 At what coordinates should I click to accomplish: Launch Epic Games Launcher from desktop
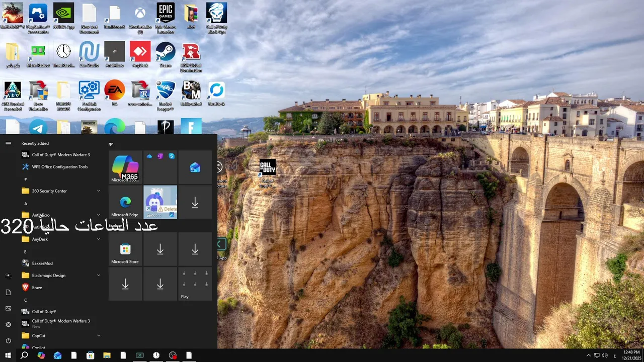[x=166, y=18]
